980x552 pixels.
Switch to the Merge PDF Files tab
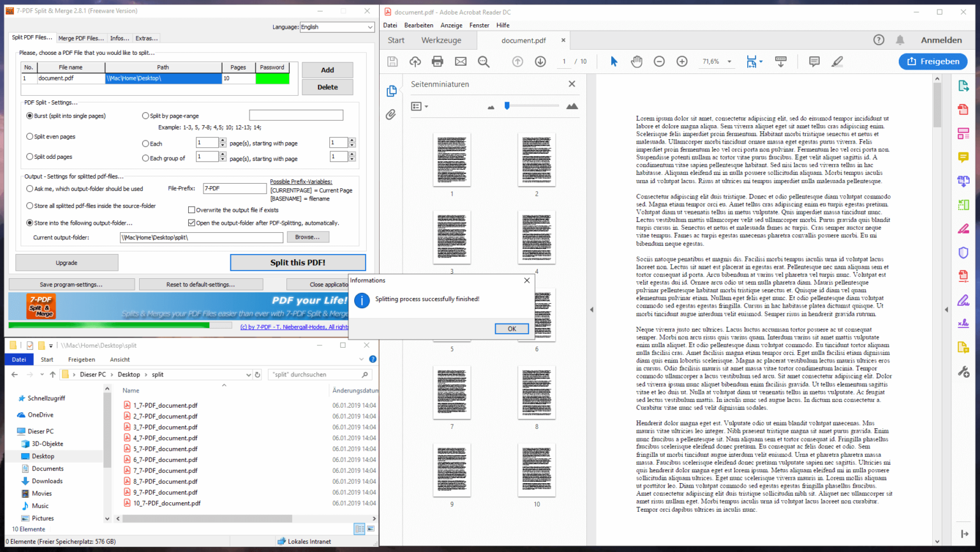pyautogui.click(x=81, y=38)
